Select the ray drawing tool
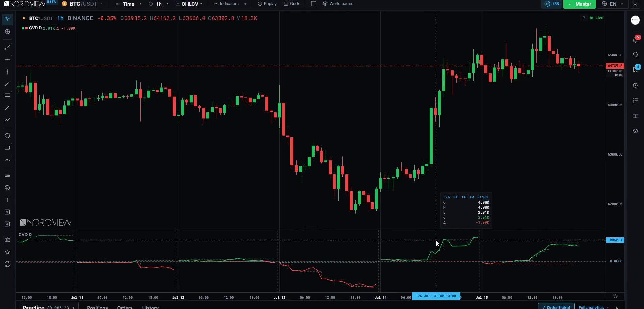The image size is (644, 309). click(7, 84)
